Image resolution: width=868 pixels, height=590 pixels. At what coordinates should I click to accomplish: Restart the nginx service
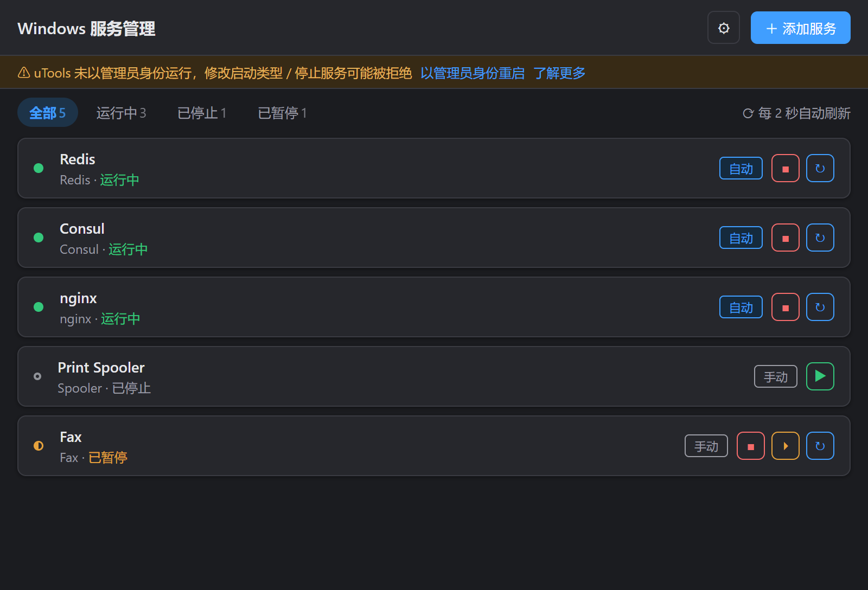point(820,307)
